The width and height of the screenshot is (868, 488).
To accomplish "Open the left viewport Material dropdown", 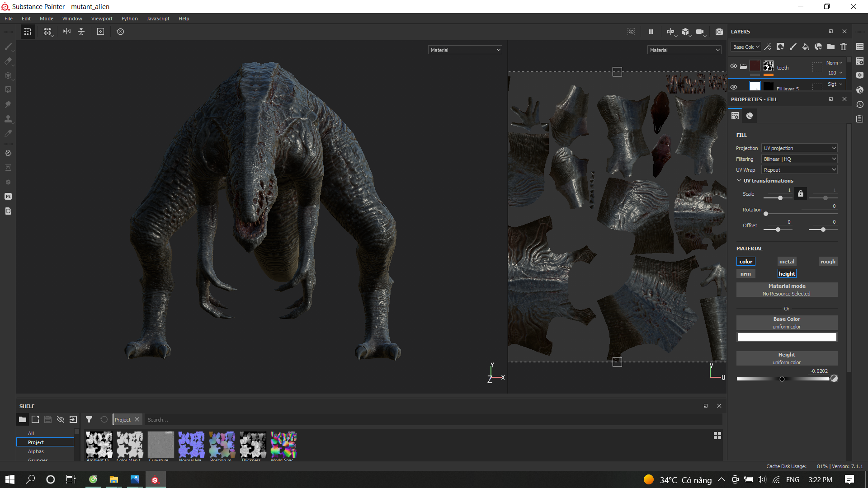I will (x=465, y=50).
